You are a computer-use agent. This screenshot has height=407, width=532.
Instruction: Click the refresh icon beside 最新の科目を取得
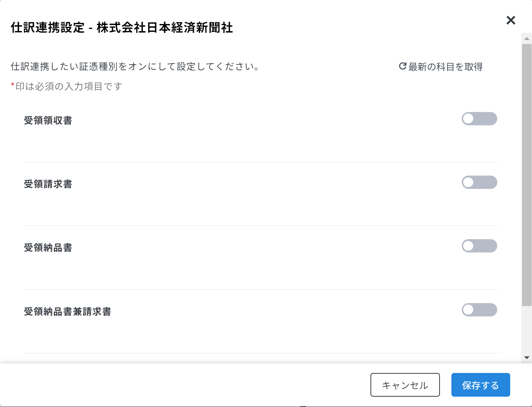pos(403,66)
